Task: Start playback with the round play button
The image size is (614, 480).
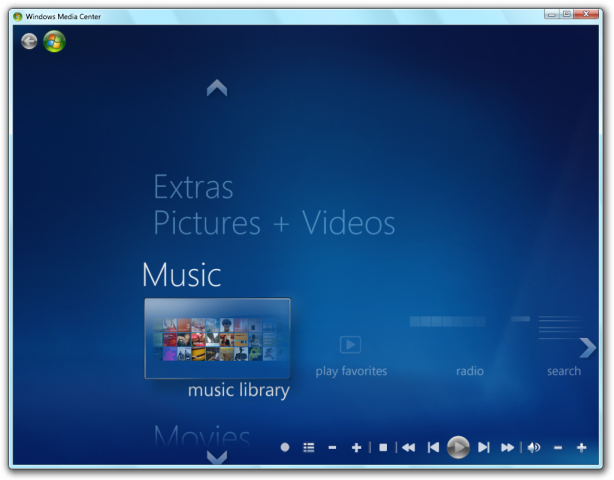Action: point(458,447)
